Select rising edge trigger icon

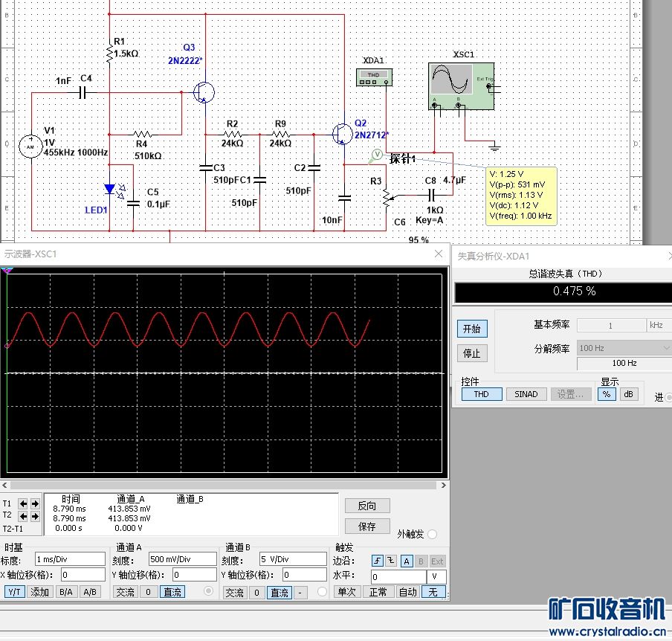tap(377, 561)
